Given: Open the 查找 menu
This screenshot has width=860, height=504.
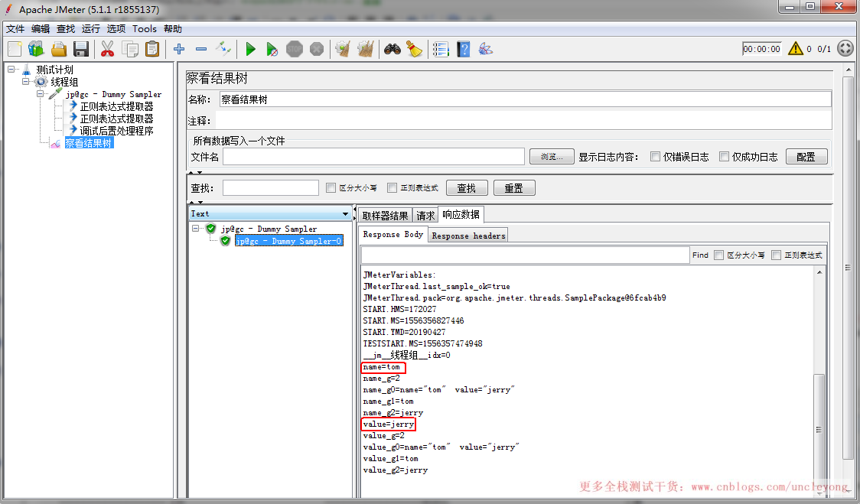Looking at the screenshot, I should point(66,28).
